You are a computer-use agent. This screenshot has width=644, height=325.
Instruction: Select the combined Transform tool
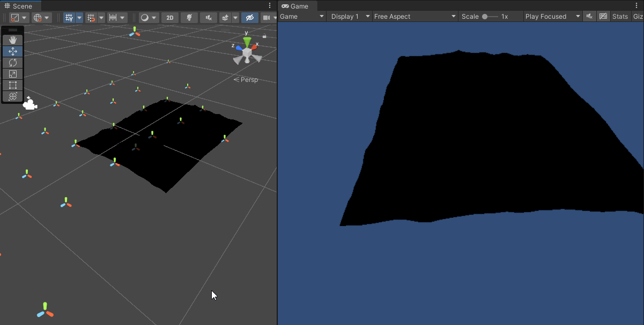(12, 96)
